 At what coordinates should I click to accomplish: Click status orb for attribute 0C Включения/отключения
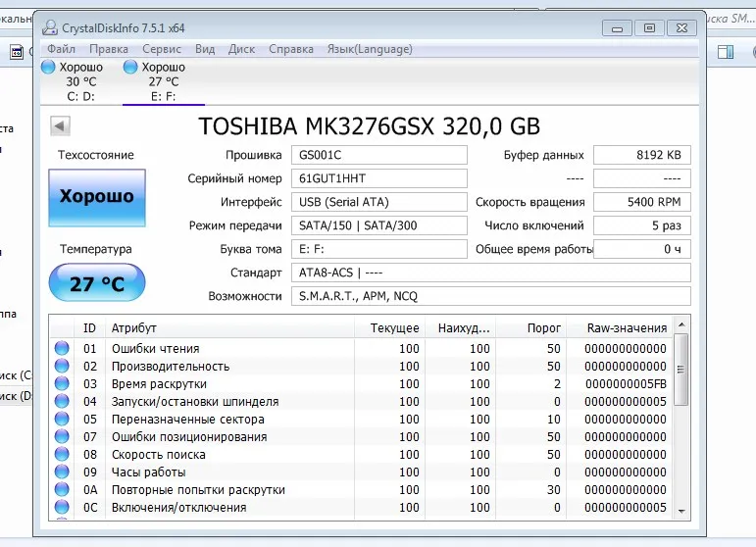[62, 507]
